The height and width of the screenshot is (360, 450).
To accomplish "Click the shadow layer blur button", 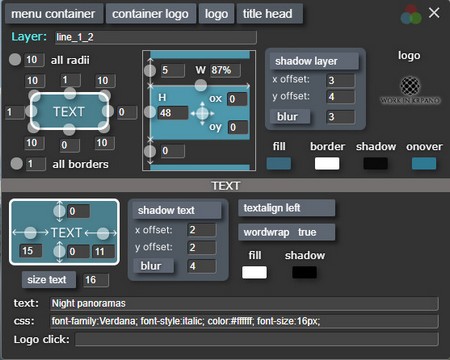I will tap(290, 117).
